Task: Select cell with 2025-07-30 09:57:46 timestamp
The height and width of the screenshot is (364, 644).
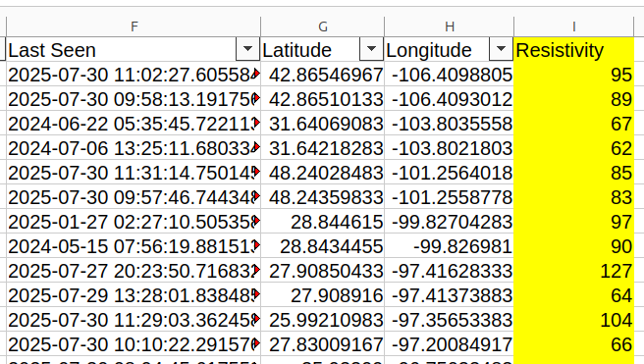Action: (x=134, y=197)
